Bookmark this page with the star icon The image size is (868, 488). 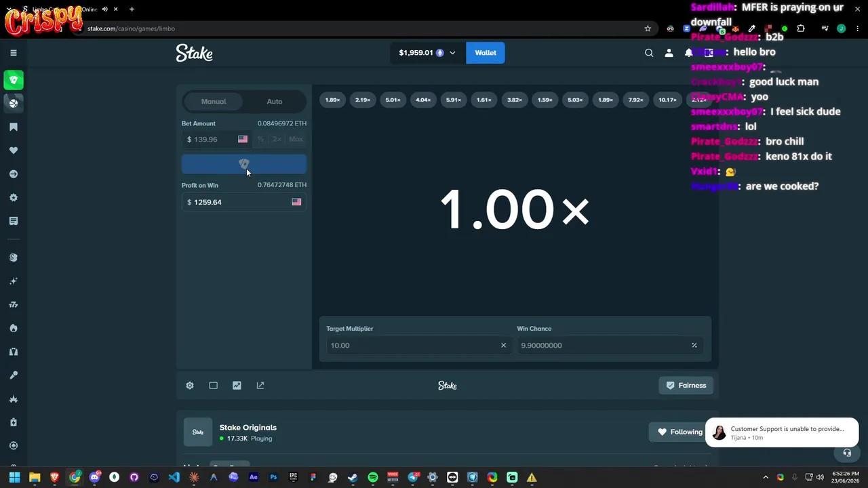point(648,28)
